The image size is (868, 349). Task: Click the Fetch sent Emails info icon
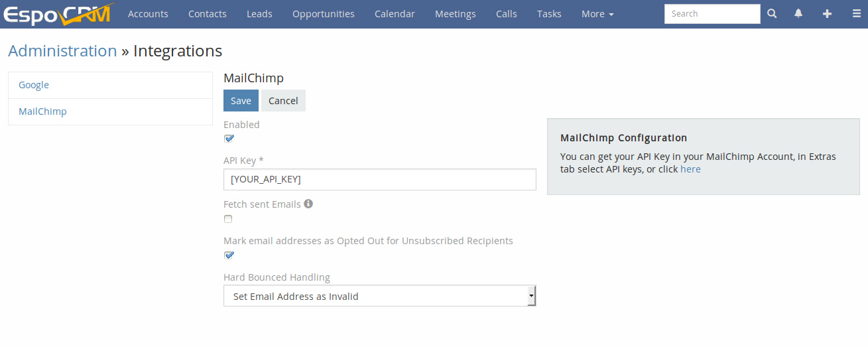click(x=308, y=204)
